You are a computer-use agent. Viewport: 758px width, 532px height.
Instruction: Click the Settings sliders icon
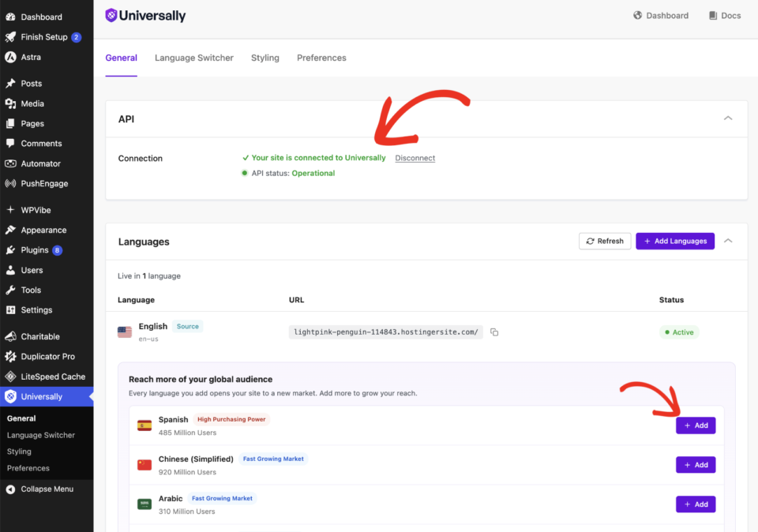pos(10,310)
